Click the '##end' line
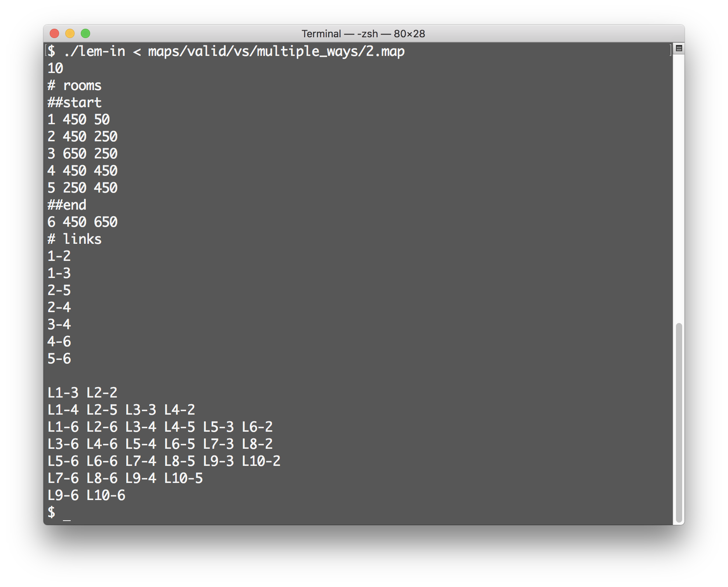 pyautogui.click(x=67, y=205)
